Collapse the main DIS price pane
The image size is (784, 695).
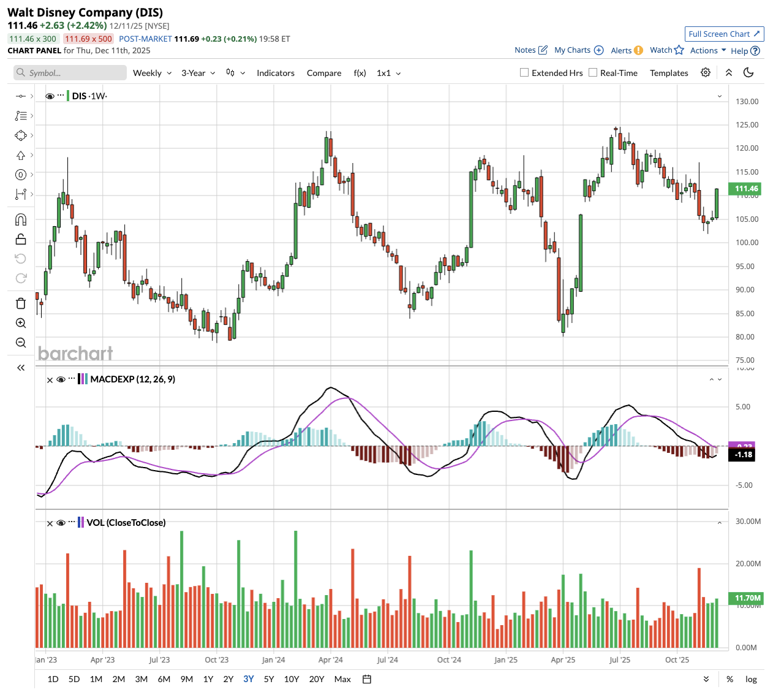click(x=720, y=96)
